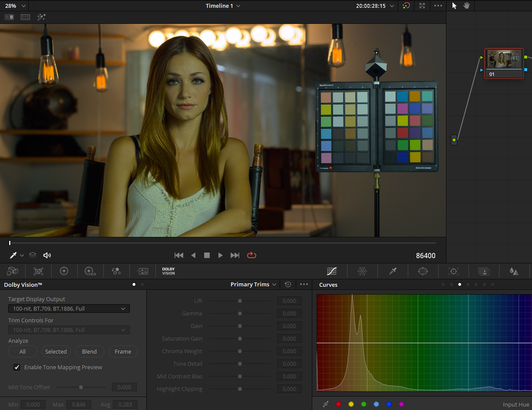Open the HDR color wheels palette
Image resolution: width=532 pixels, height=410 pixels.
coord(90,271)
